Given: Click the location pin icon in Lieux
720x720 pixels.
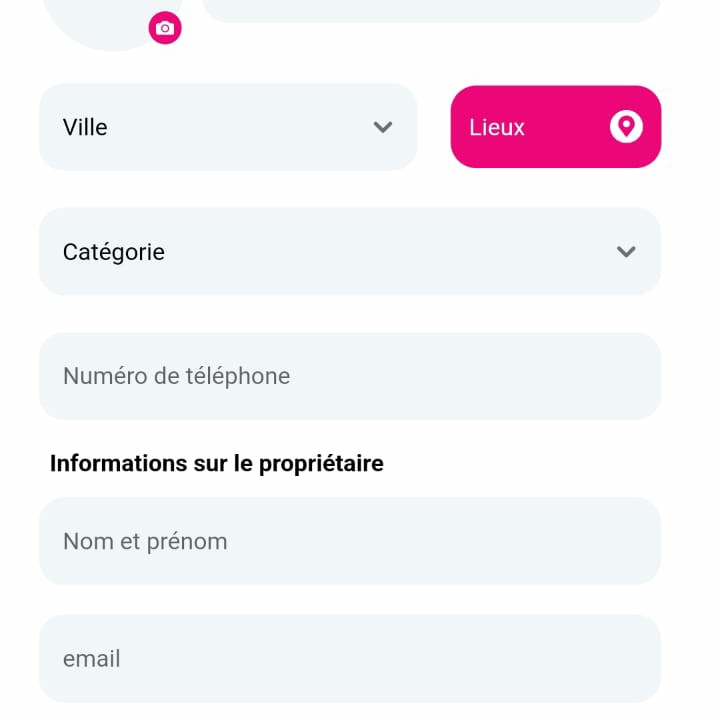Looking at the screenshot, I should pos(626,126).
